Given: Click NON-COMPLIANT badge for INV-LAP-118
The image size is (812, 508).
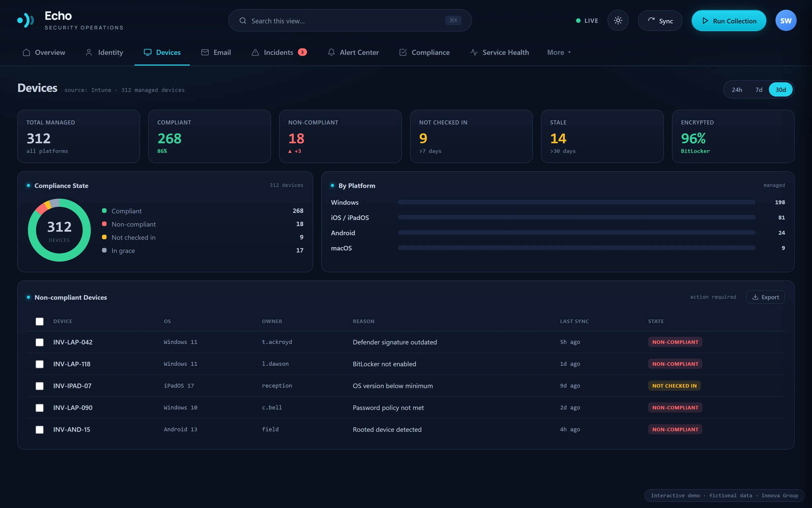Looking at the screenshot, I should [x=675, y=364].
